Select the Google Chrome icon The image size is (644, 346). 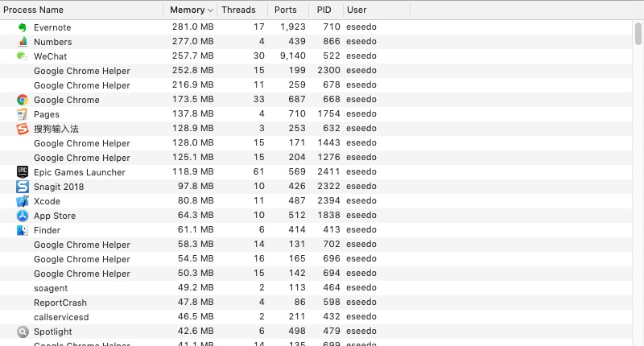point(23,100)
